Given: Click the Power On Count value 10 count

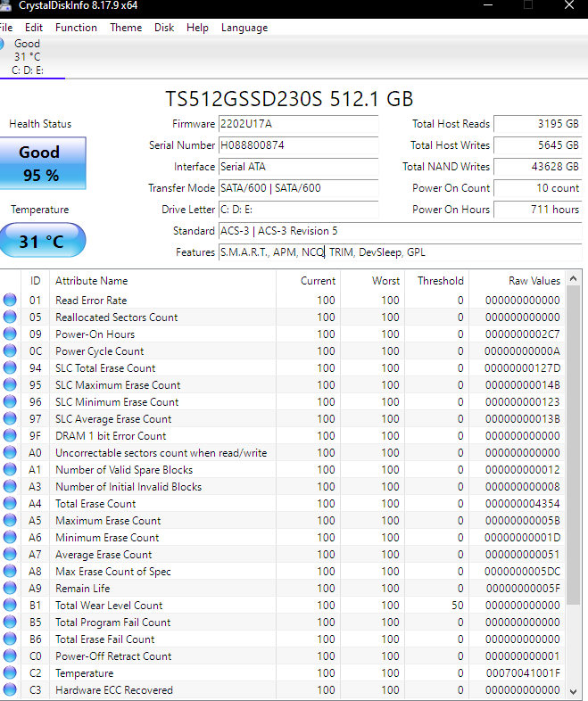Looking at the screenshot, I should tap(537, 188).
